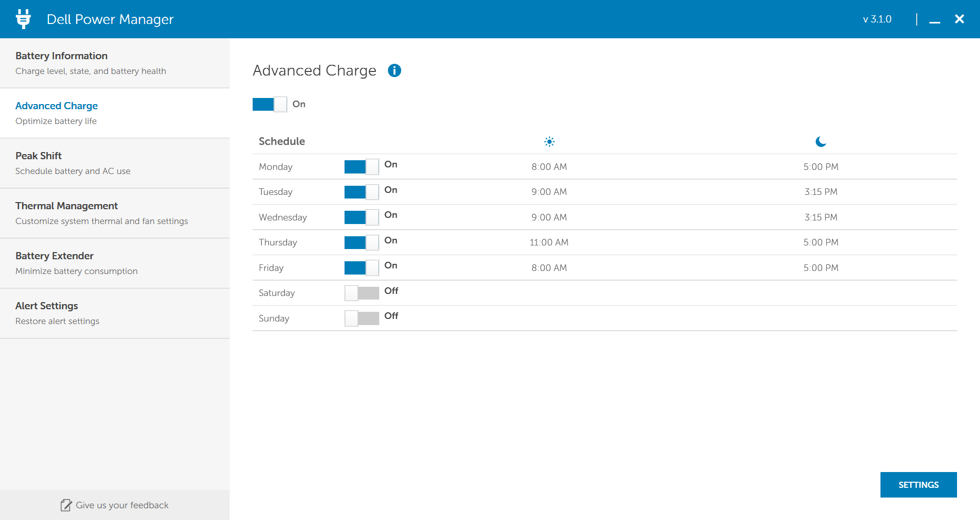The width and height of the screenshot is (980, 520).
Task: Click the Tuesday day label
Action: pyautogui.click(x=276, y=192)
